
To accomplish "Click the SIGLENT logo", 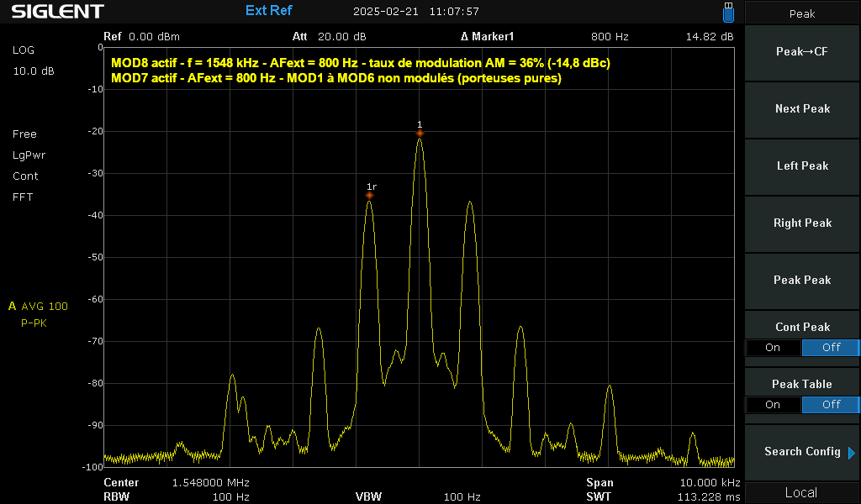I will 58,11.
